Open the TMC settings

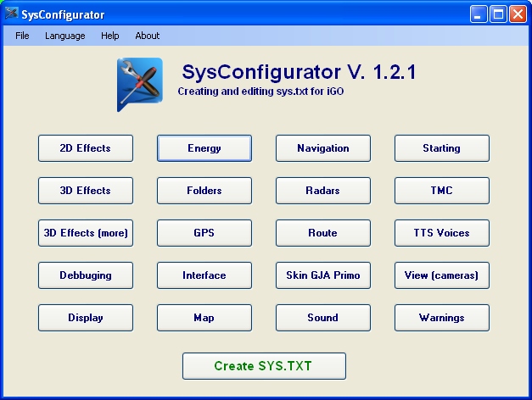[x=442, y=191]
